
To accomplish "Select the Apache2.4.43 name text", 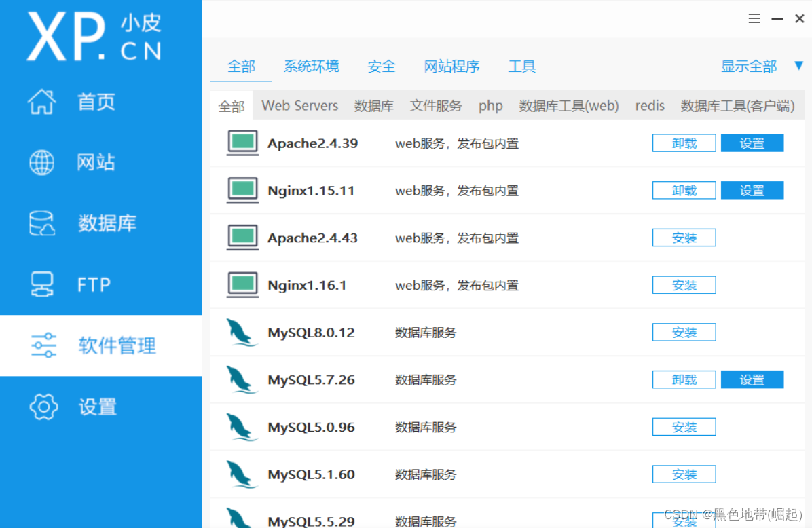I will click(x=313, y=238).
